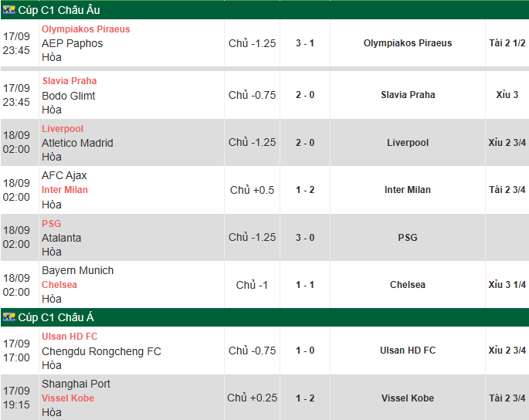This screenshot has width=529, height=420.
Task: Select Atletico Madrid team
Action: tap(77, 143)
